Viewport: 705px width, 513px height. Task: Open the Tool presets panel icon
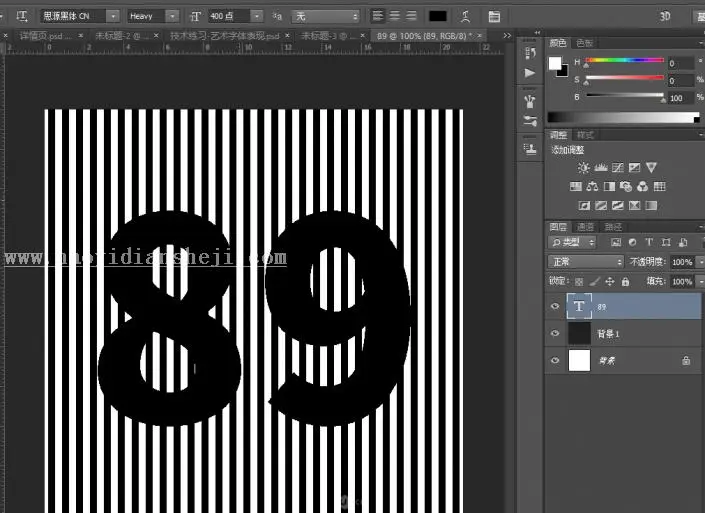(530, 120)
